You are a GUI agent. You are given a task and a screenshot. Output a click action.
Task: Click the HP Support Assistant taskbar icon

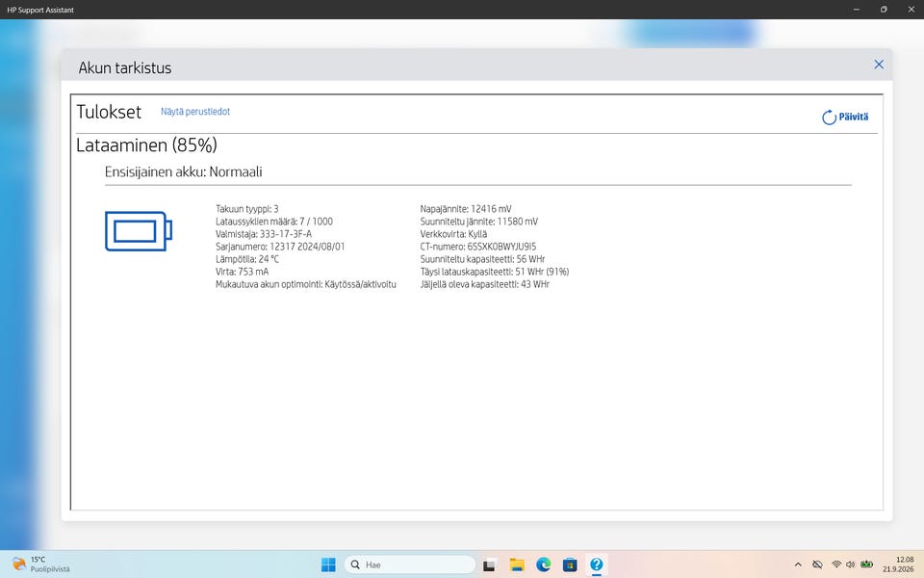point(597,565)
